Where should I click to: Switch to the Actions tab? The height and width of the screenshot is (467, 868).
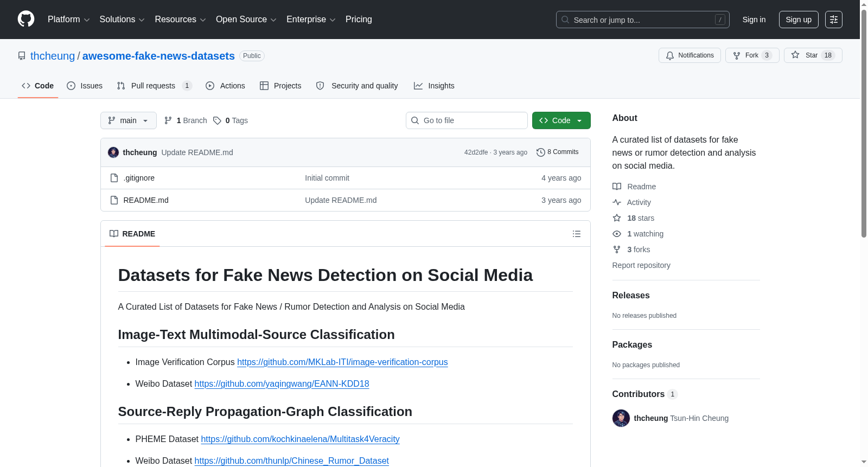[226, 86]
